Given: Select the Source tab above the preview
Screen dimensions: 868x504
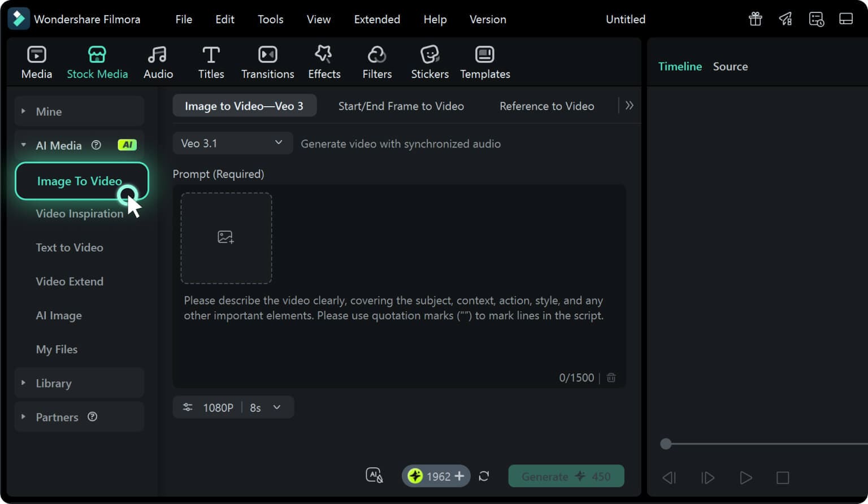Looking at the screenshot, I should tap(730, 66).
